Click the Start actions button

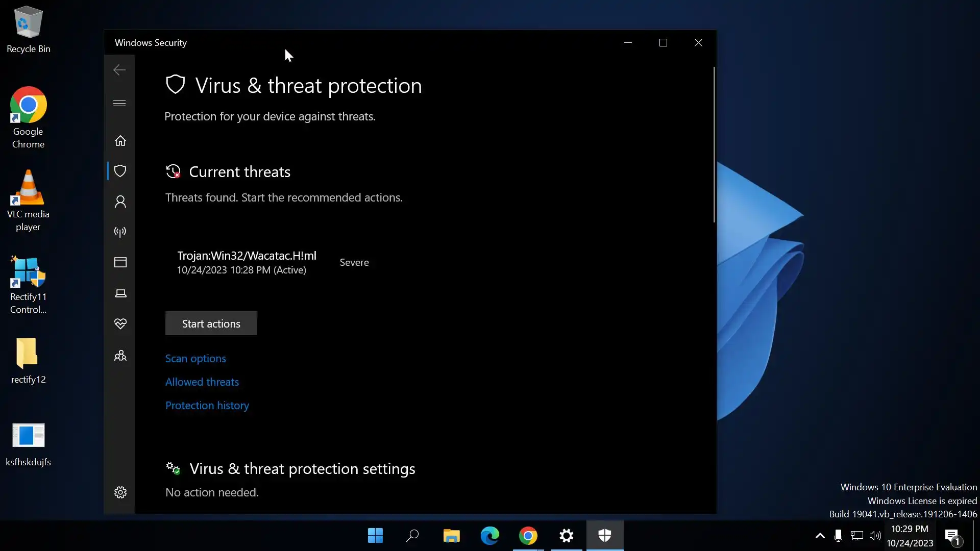(x=211, y=323)
